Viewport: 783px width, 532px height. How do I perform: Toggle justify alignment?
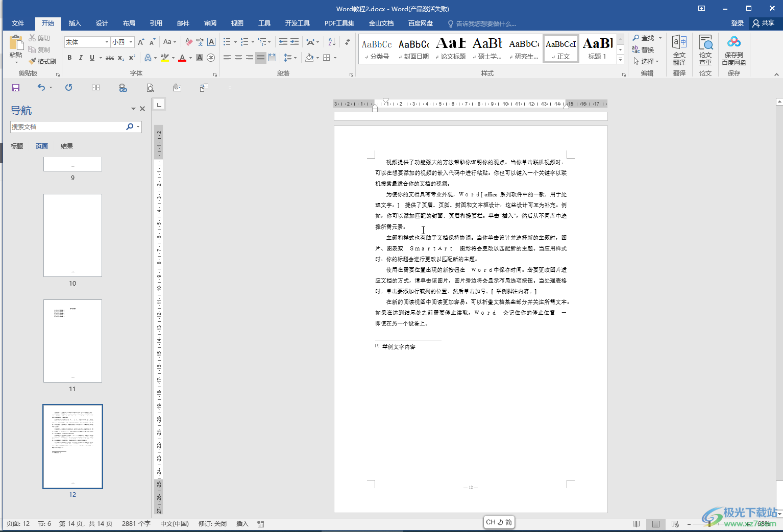(x=261, y=58)
